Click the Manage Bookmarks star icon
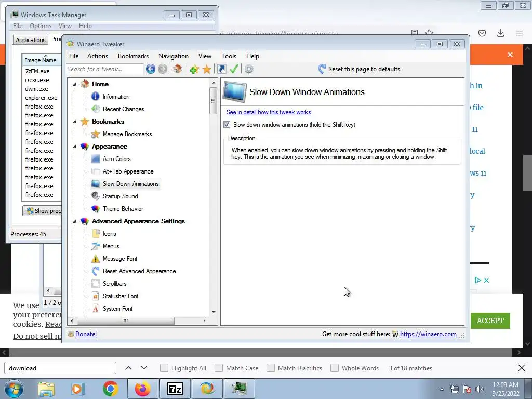 click(96, 134)
